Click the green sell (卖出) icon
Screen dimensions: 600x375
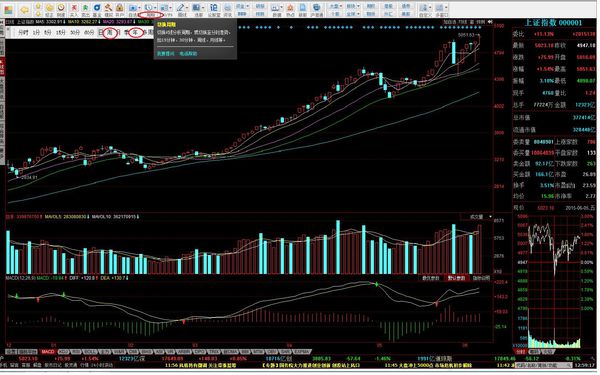(x=85, y=8)
